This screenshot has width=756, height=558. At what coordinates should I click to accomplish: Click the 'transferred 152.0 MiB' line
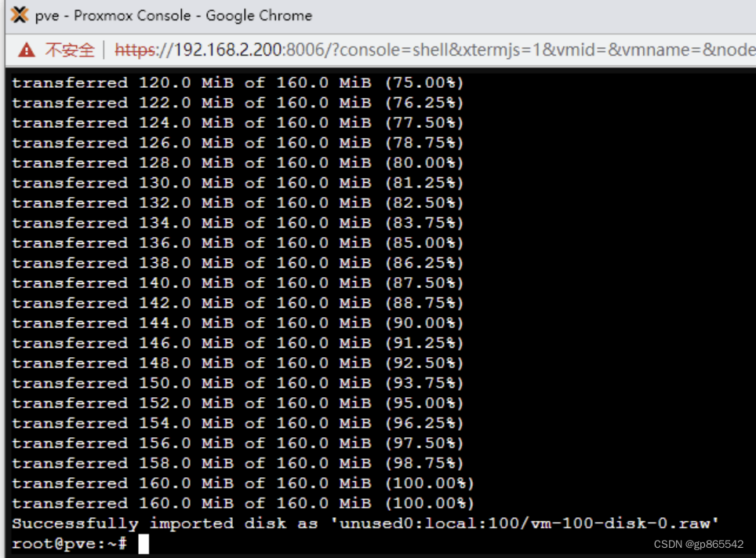click(238, 403)
